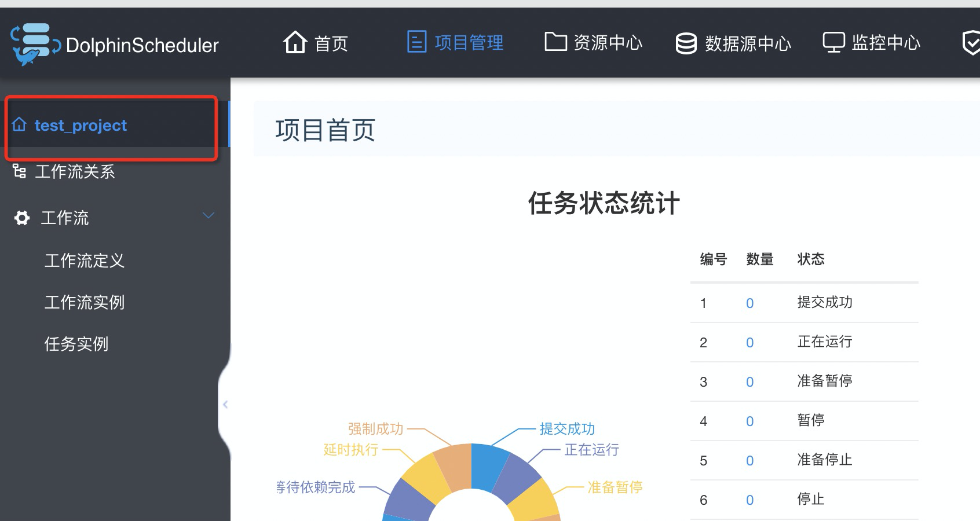
Task: Click the yellow 延时执行 pie slice
Action: click(x=427, y=479)
